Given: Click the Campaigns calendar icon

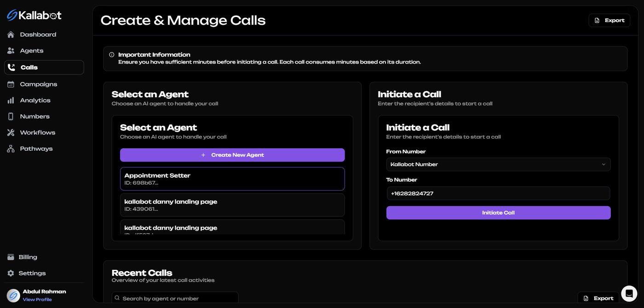Looking at the screenshot, I should [11, 84].
